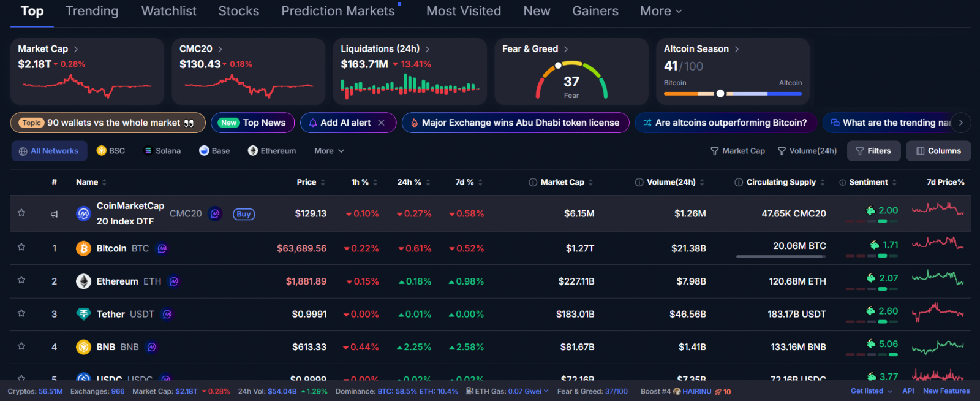980x401 pixels.
Task: Open CMC AI icon next to BNB
Action: (x=152, y=347)
